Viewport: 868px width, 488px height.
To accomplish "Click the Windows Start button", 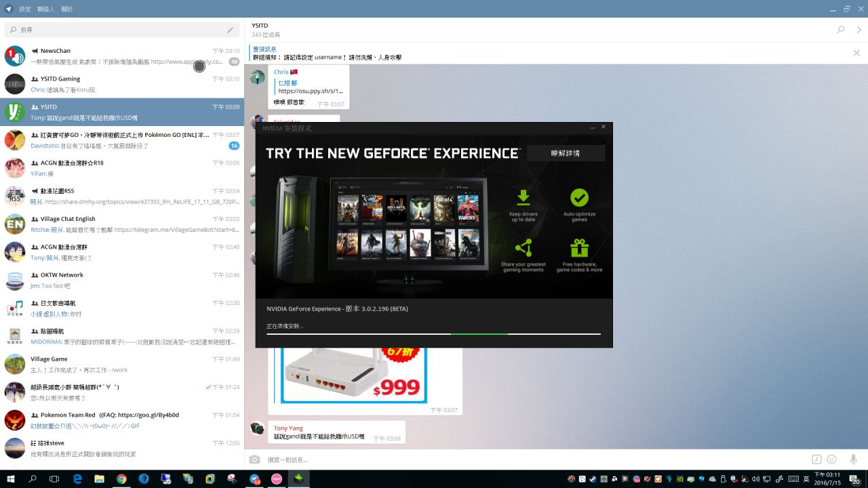I will (x=10, y=479).
